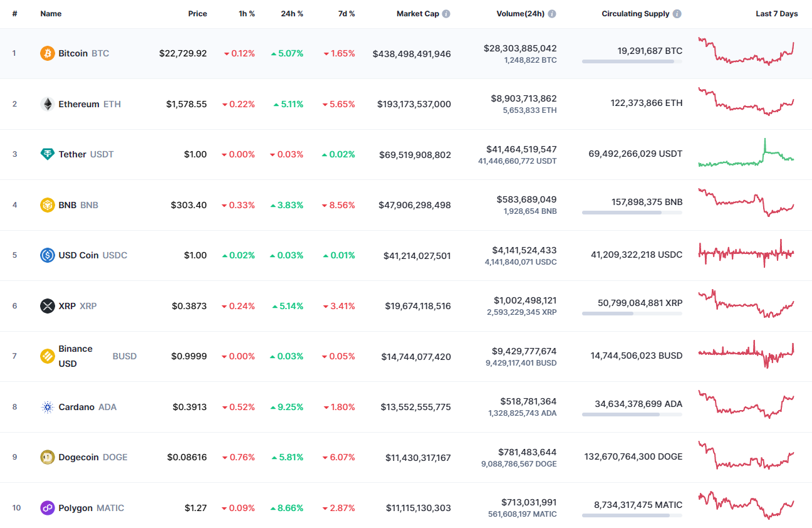This screenshot has width=812, height=528.
Task: Open the Market Cap info tooltip icon
Action: (x=447, y=13)
